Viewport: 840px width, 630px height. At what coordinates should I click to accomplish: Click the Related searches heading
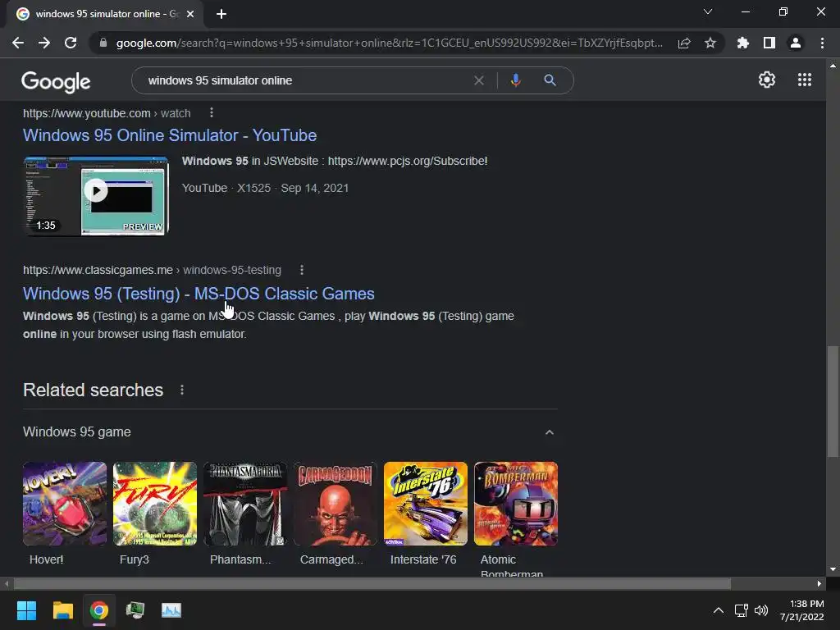click(94, 390)
